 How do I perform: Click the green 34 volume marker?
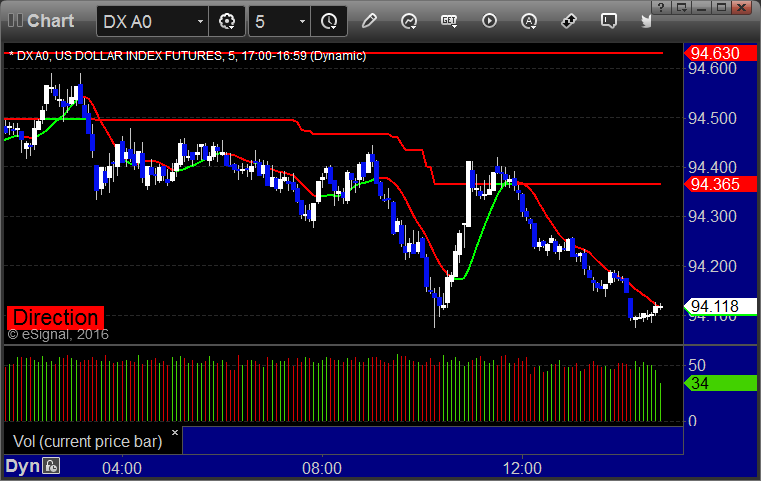[720, 383]
